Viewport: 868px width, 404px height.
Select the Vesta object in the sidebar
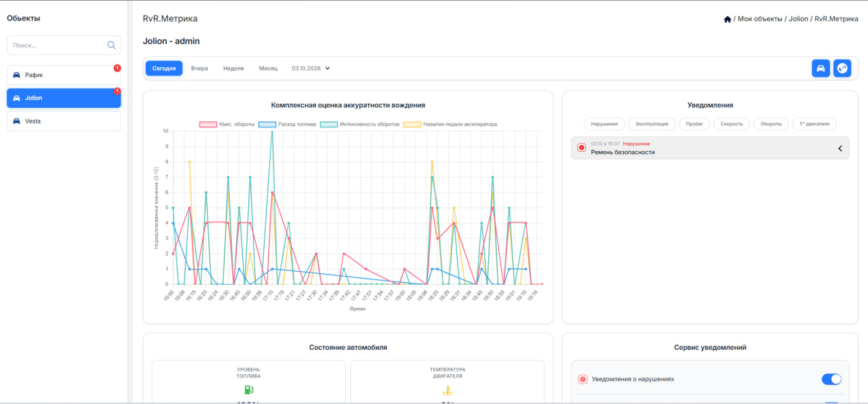pyautogui.click(x=64, y=121)
